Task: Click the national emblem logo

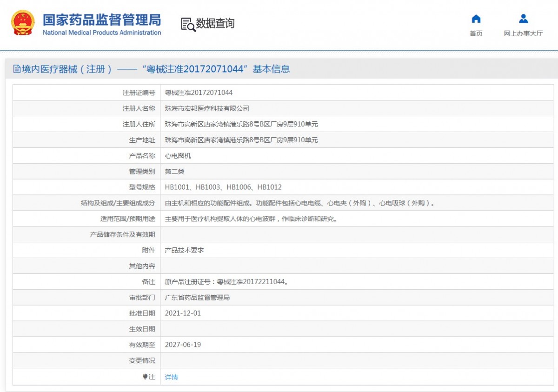Action: [x=23, y=23]
